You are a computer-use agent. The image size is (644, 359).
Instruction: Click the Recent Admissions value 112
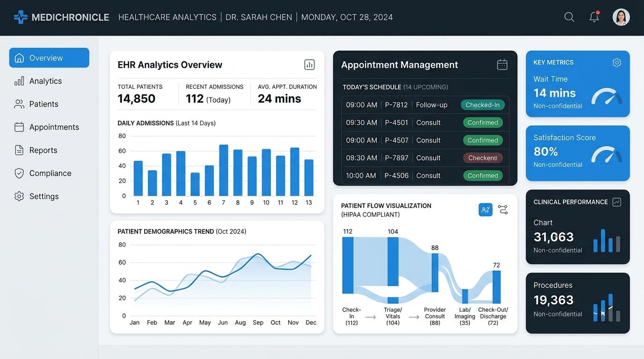195,99
